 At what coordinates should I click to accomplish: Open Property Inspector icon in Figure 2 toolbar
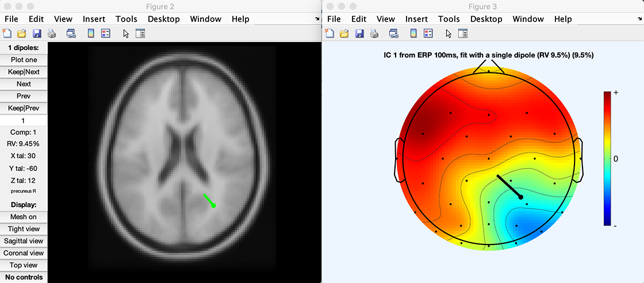[140, 33]
